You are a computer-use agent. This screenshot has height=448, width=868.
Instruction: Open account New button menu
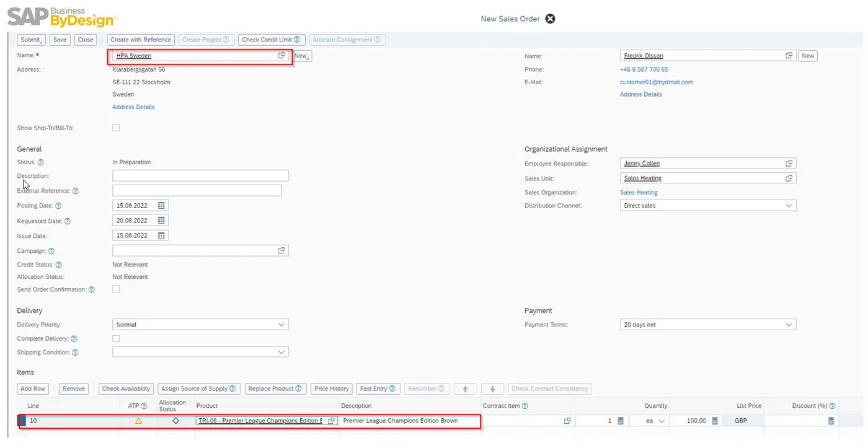coord(301,56)
